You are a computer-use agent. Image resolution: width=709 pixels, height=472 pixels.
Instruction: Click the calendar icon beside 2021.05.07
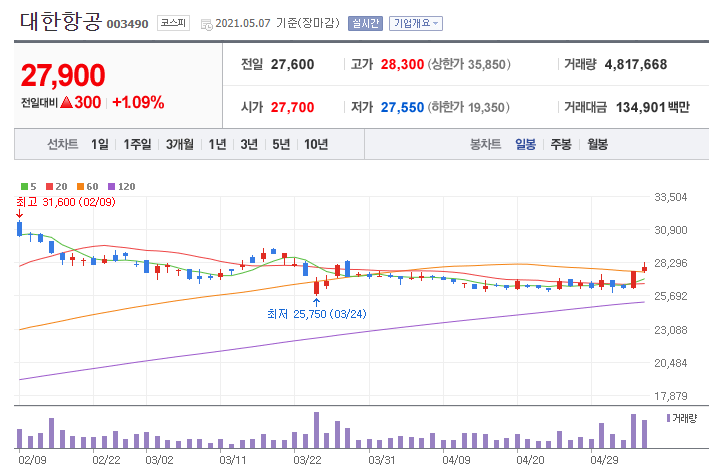pos(207,24)
